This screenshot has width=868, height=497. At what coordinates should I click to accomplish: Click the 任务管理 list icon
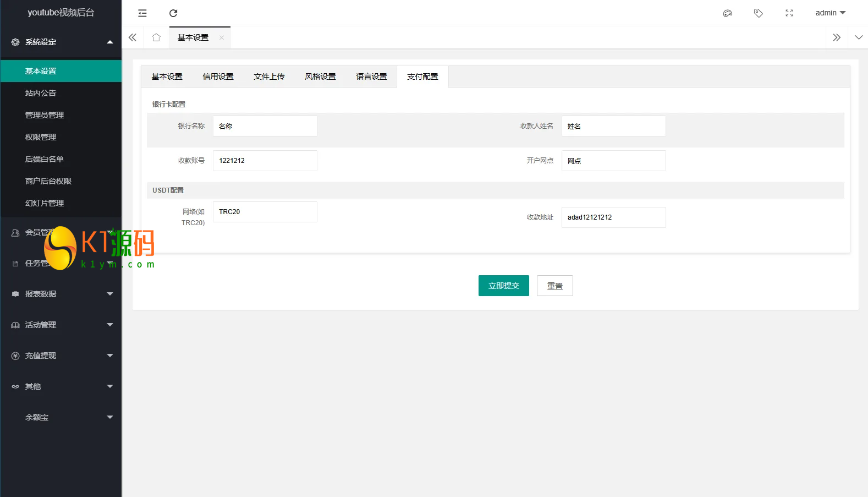[15, 264]
